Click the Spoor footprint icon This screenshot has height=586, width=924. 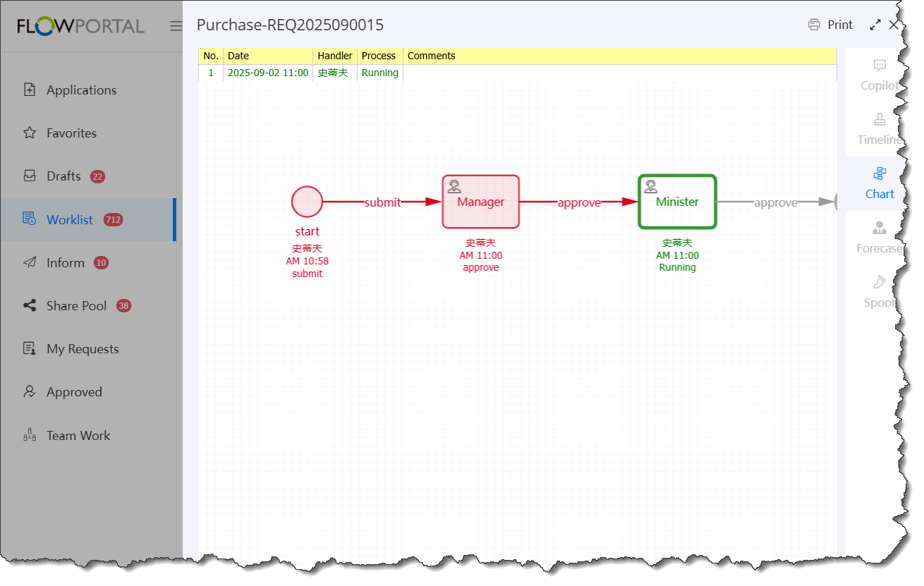pyautogui.click(x=879, y=283)
